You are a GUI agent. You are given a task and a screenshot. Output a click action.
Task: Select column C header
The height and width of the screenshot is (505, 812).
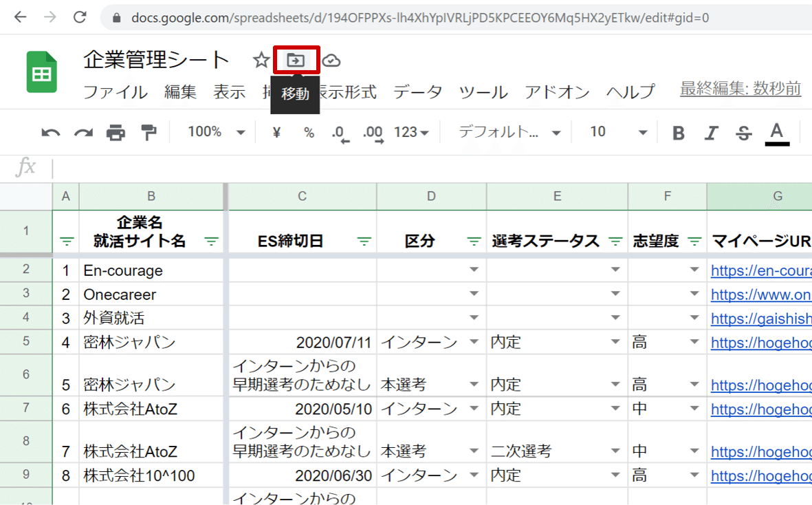tap(303, 196)
